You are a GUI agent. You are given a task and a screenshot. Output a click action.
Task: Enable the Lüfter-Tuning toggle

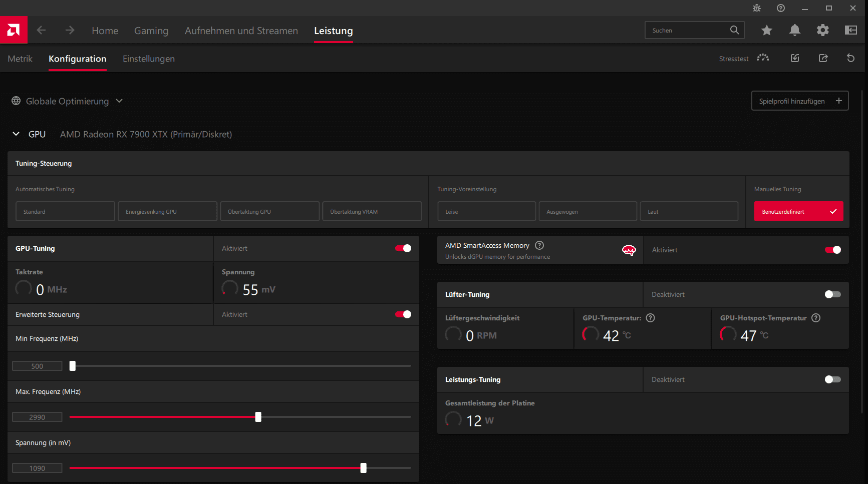click(833, 294)
